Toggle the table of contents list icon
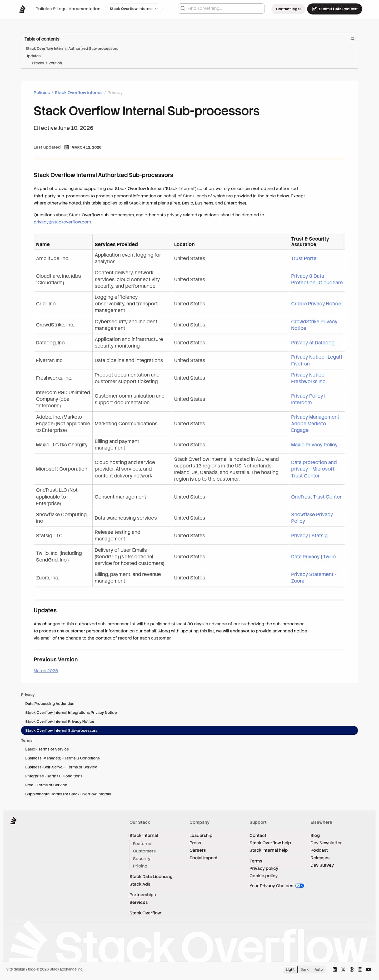379x980 pixels. click(352, 39)
